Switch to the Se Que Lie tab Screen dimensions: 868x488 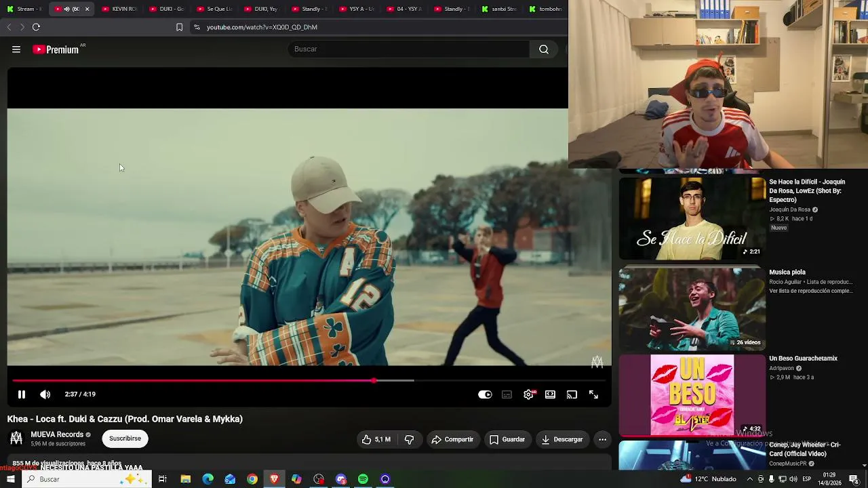(214, 9)
